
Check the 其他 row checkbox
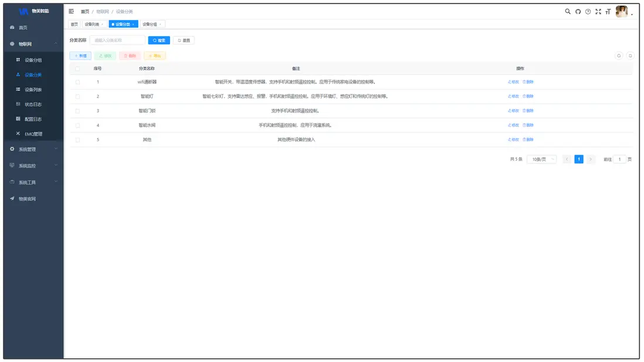pos(77,139)
